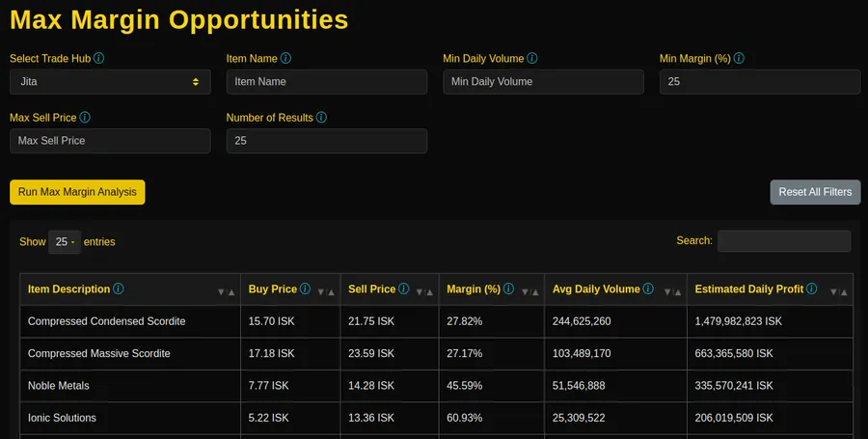868x439 pixels.
Task: Click info icon beside Max Sell Price
Action: click(x=85, y=118)
